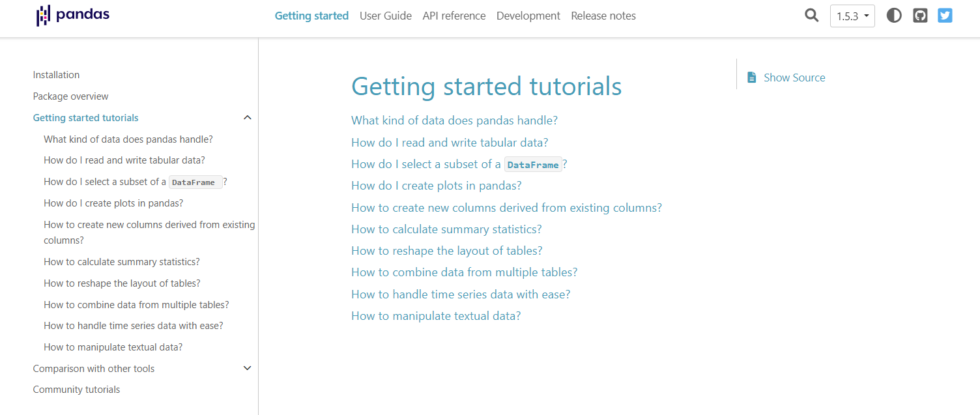980x415 pixels.
Task: Open sidebar item calculate summary statistics
Action: click(x=122, y=262)
